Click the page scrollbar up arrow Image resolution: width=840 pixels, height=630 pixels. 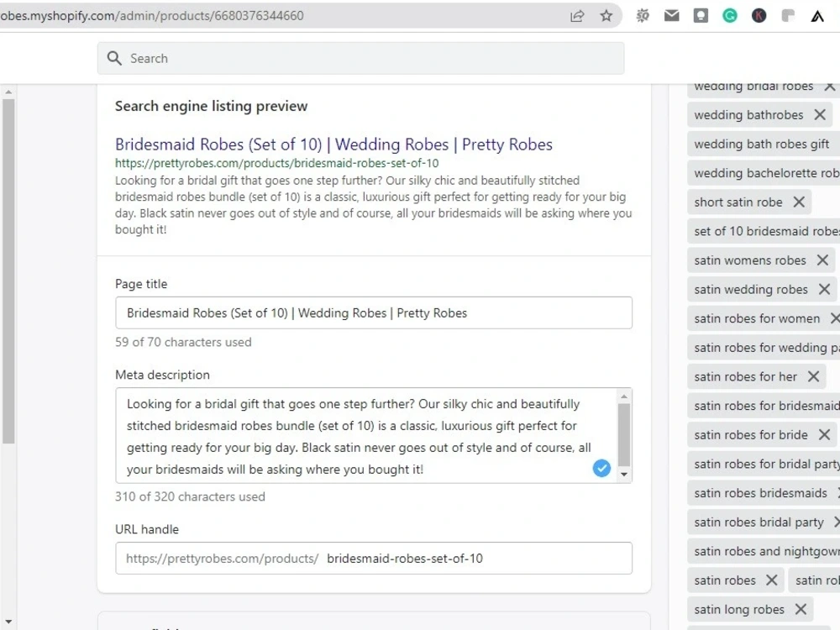tap(8, 92)
